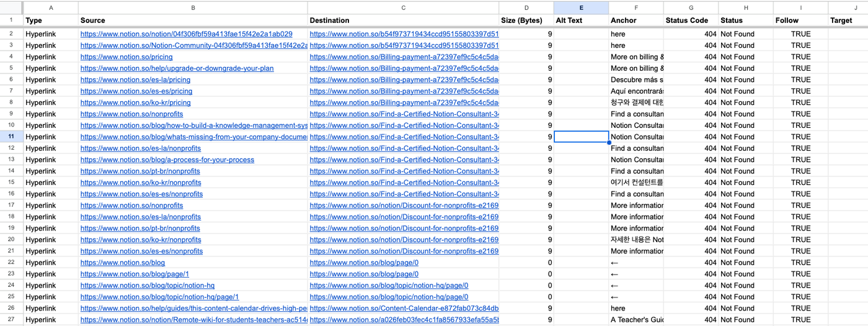Click anchor cell '자세한 내용은 Not'
Viewport: 868px width, 326px height.
pos(636,240)
